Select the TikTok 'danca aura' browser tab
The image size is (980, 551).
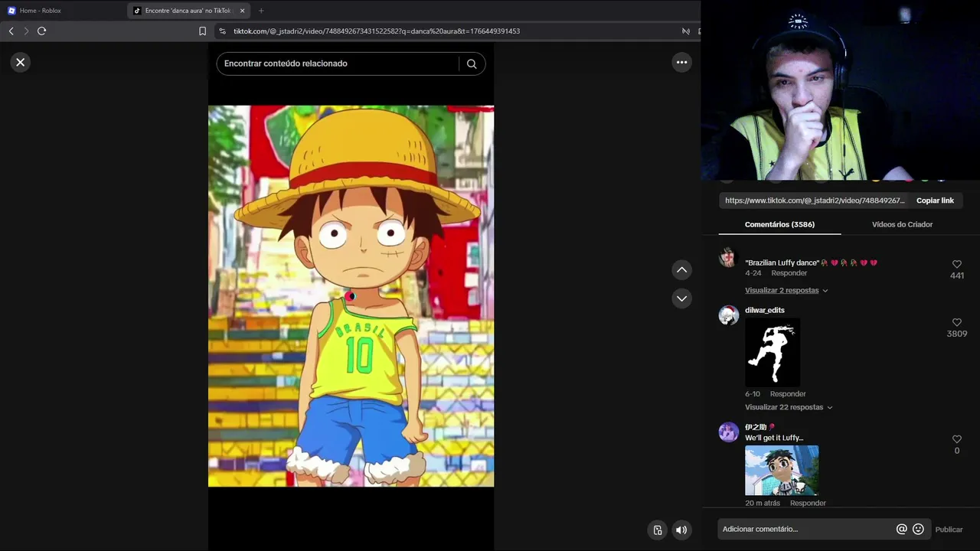[188, 11]
